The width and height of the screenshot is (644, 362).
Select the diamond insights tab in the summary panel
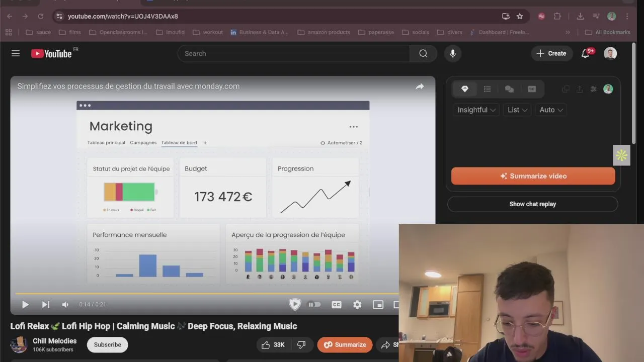pos(465,89)
